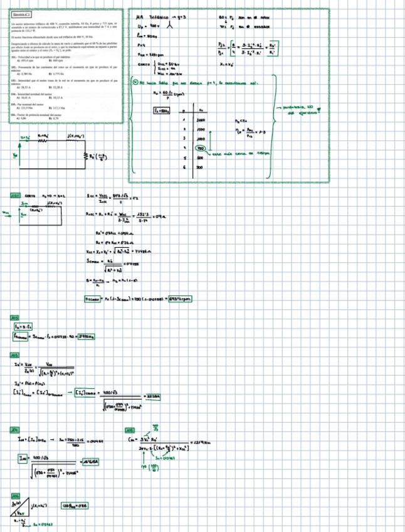The image size is (405, 532).
Task: Click the boxed f2 = s·f1 formula
Action: [19, 327]
